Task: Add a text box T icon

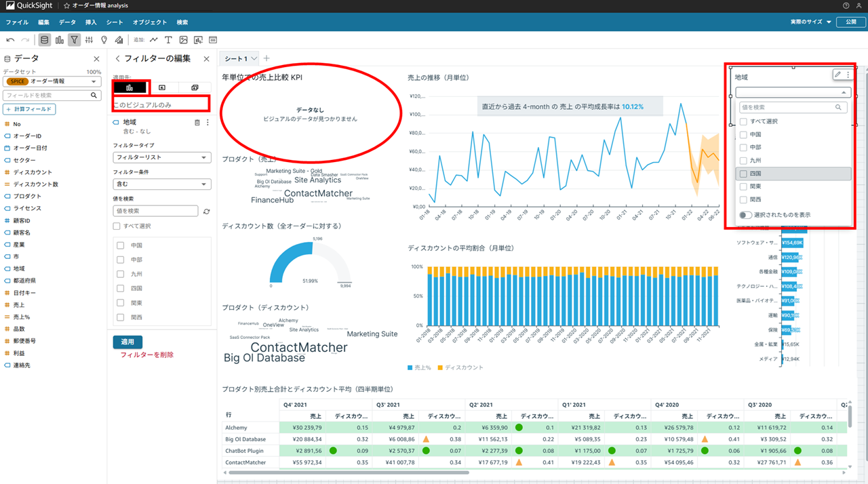Action: click(168, 40)
